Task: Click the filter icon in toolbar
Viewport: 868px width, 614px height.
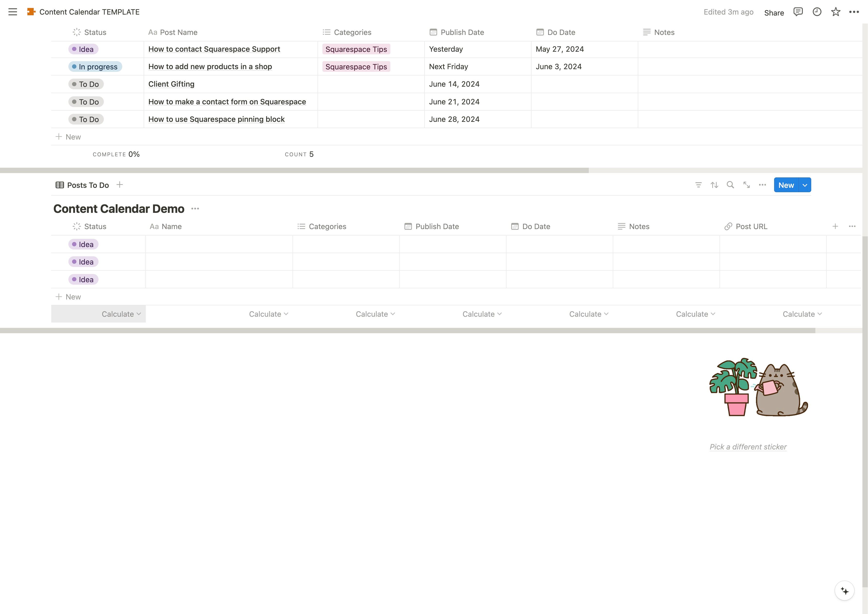Action: click(x=698, y=185)
